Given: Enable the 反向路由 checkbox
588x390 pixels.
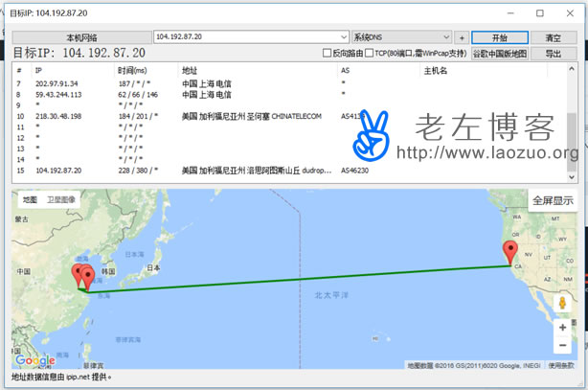Looking at the screenshot, I should (328, 54).
